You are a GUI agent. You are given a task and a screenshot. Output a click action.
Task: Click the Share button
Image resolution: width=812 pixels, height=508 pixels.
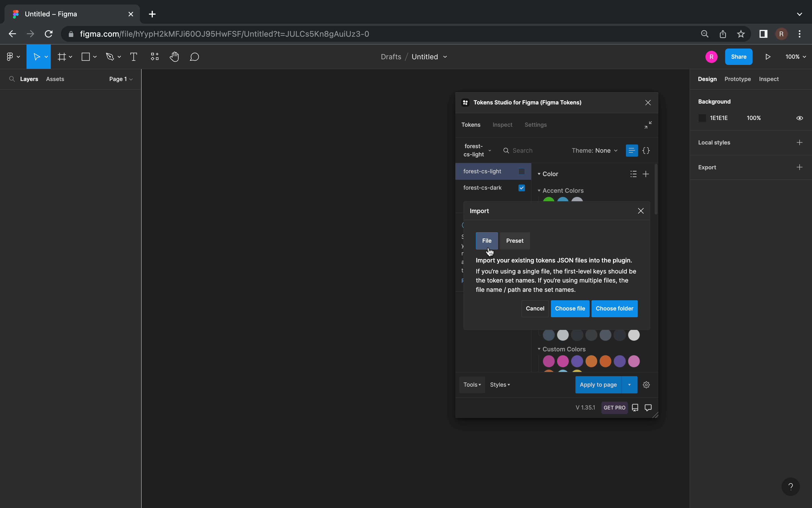(x=738, y=57)
